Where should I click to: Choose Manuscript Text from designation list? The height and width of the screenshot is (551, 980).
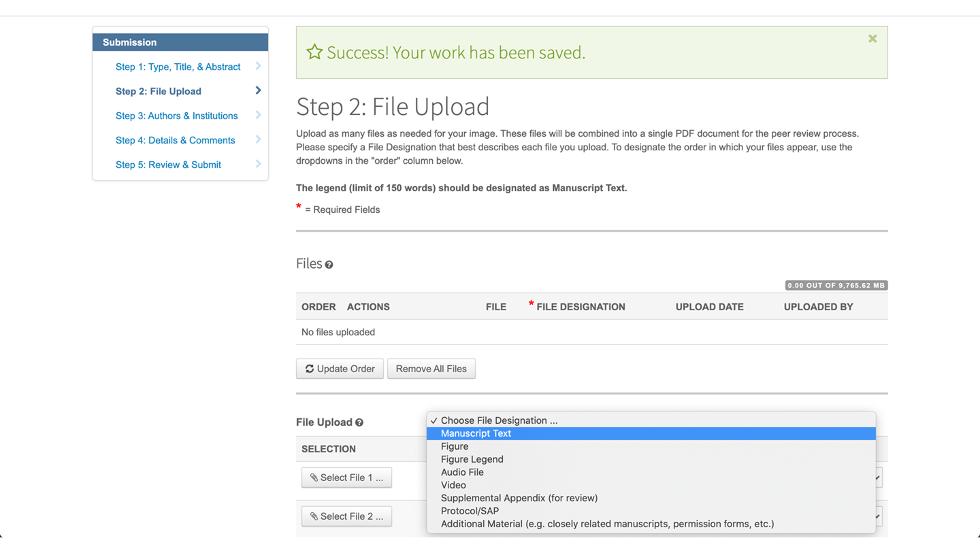click(x=476, y=433)
